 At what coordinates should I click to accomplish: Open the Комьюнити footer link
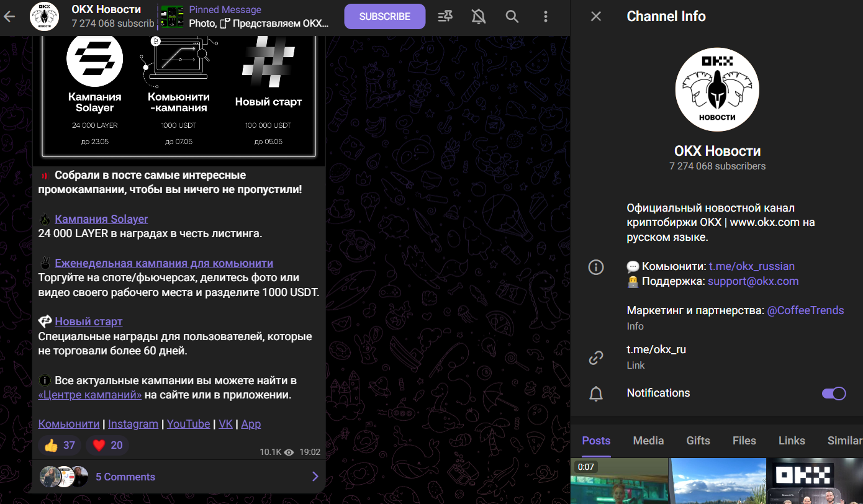(x=69, y=424)
